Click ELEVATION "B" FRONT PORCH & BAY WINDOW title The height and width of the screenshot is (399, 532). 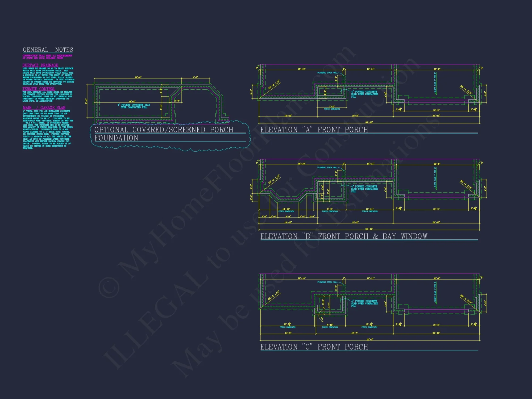click(x=344, y=236)
